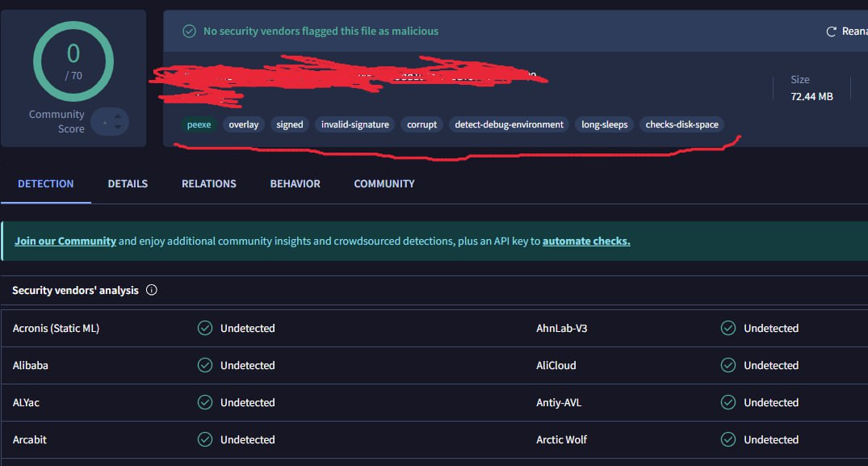This screenshot has height=466, width=868.
Task: Click the Reanalyze refresh icon
Action: tap(831, 31)
